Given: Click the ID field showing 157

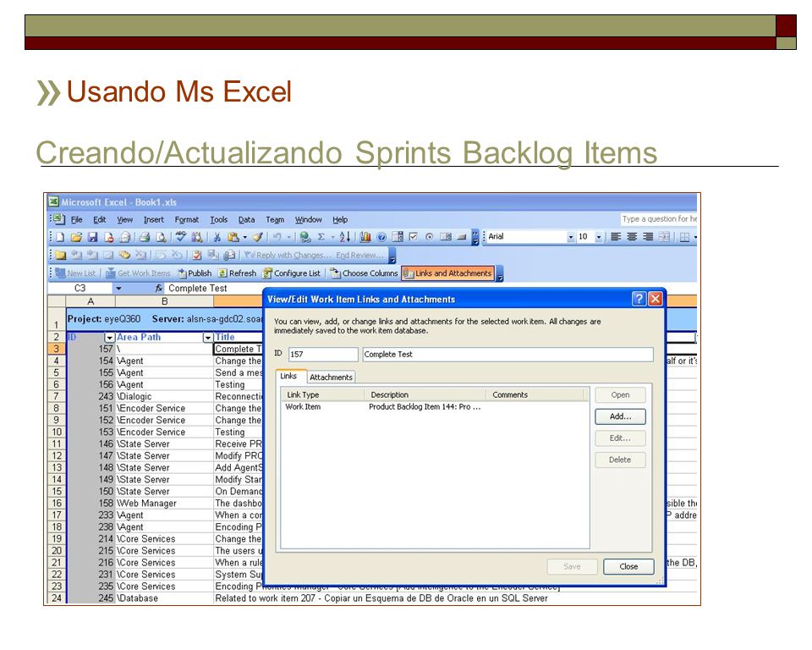Looking at the screenshot, I should (323, 354).
